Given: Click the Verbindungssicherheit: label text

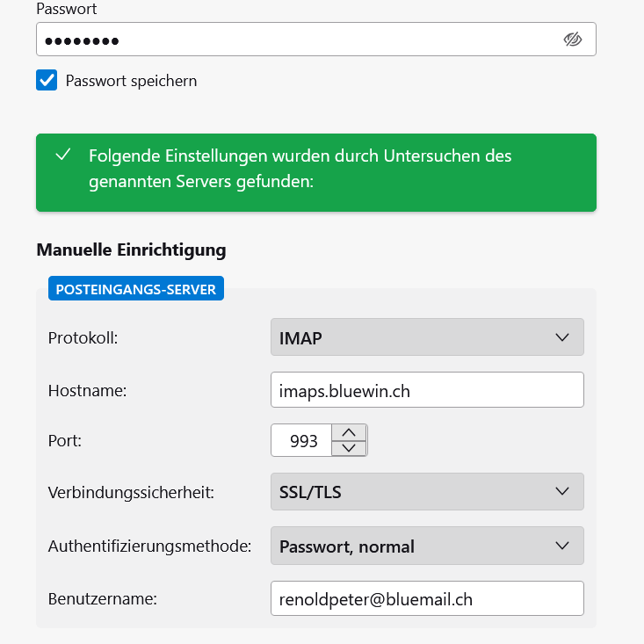Looking at the screenshot, I should (131, 492).
